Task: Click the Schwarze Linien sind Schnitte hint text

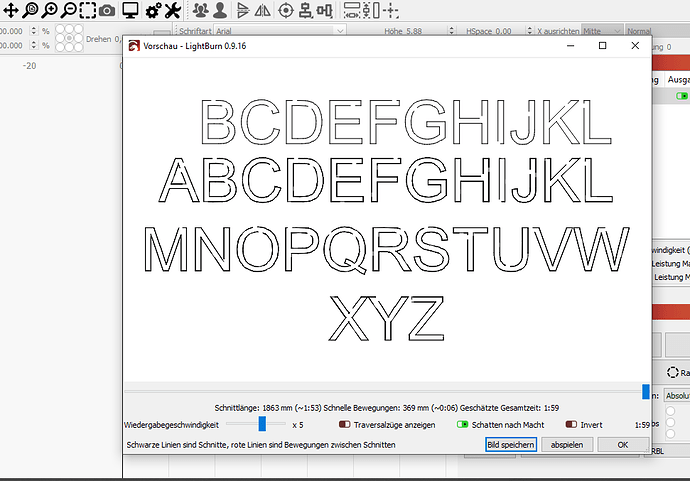Action: click(261, 445)
